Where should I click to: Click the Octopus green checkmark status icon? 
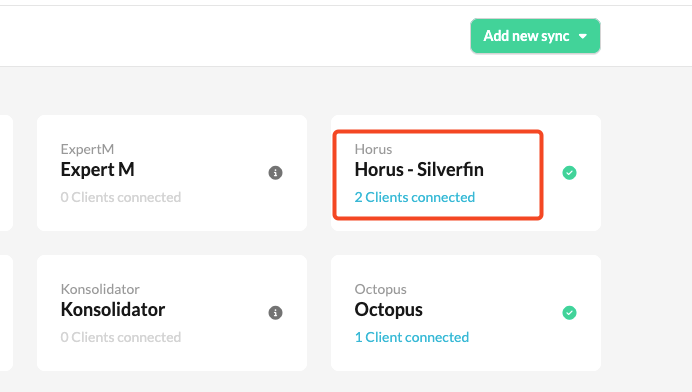tap(569, 313)
